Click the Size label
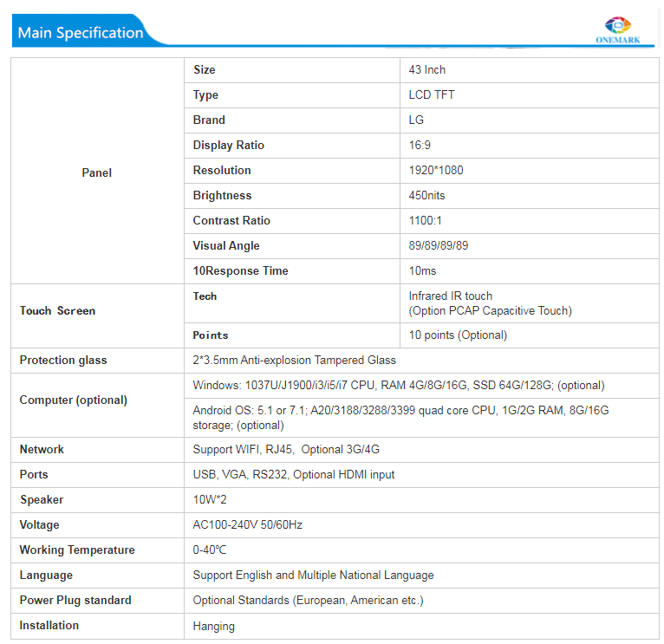664x644 pixels. tap(204, 69)
